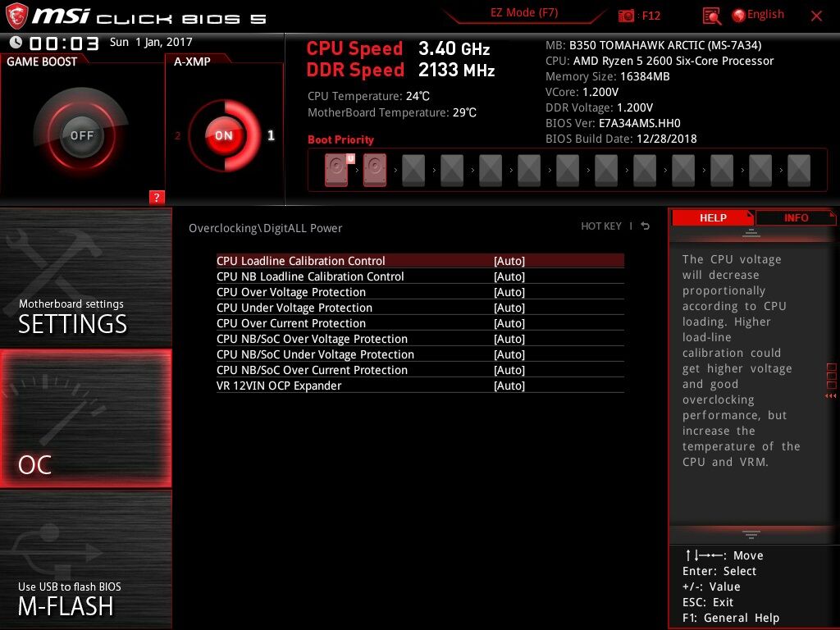Click the BIOS Ver E7A34AMS.HH0 line
Screen dimensions: 840x630
tap(613, 123)
